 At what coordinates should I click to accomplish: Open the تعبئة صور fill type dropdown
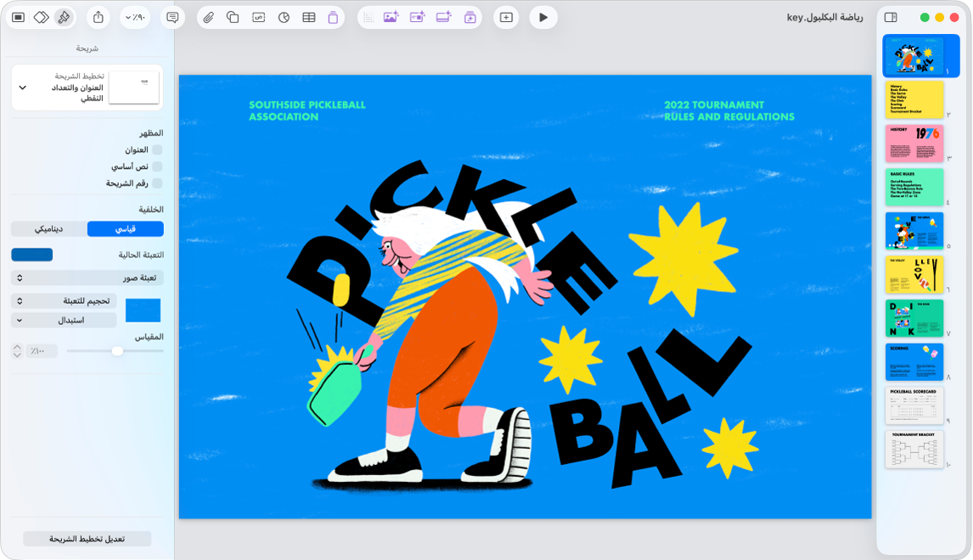[87, 277]
